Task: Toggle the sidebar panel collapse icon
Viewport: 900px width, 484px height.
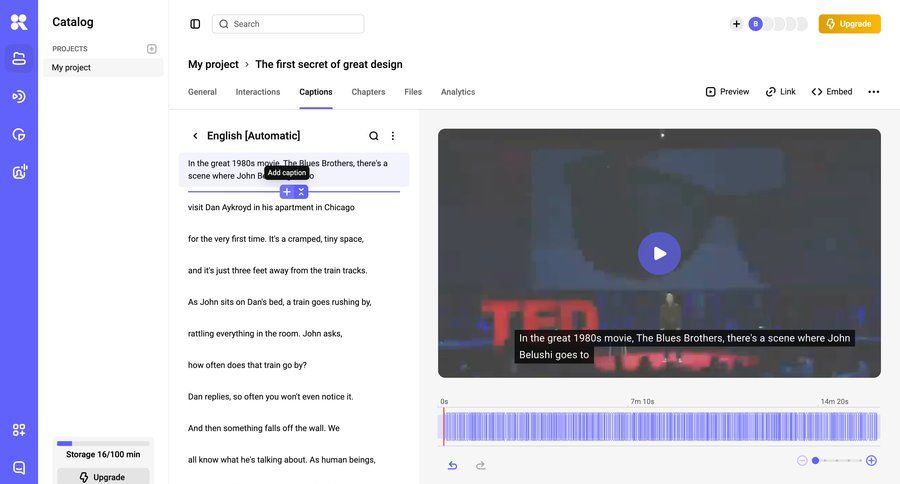Action: click(195, 24)
